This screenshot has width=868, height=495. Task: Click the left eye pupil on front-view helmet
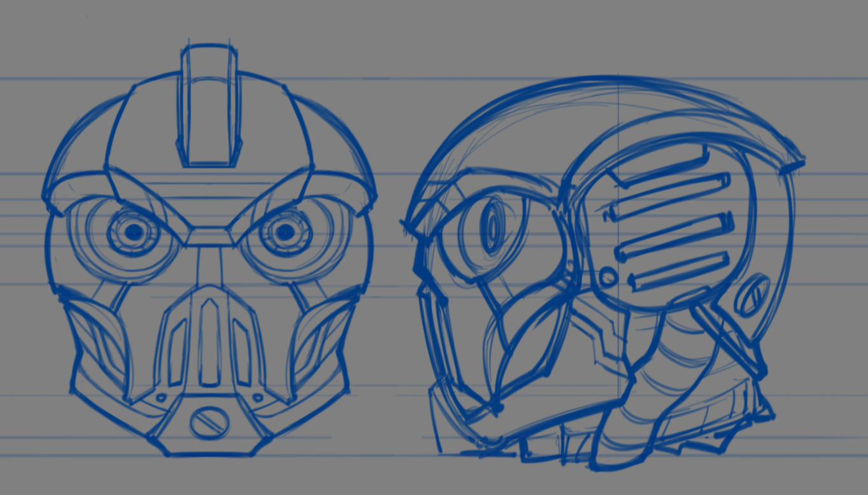point(133,233)
